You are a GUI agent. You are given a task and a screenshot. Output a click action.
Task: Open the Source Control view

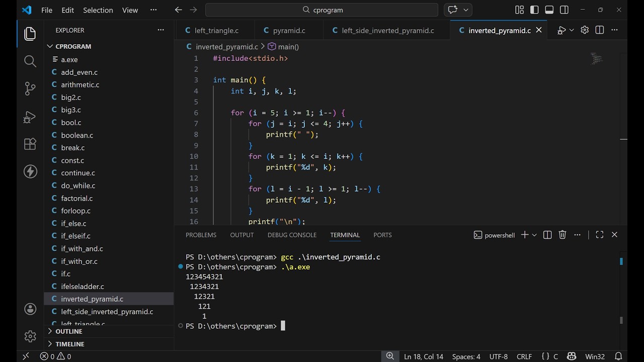coord(30,89)
